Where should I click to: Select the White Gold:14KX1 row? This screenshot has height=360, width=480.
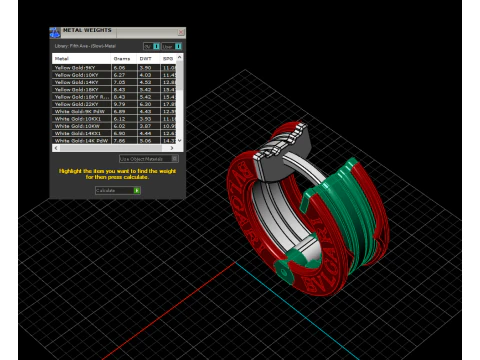pyautogui.click(x=114, y=133)
